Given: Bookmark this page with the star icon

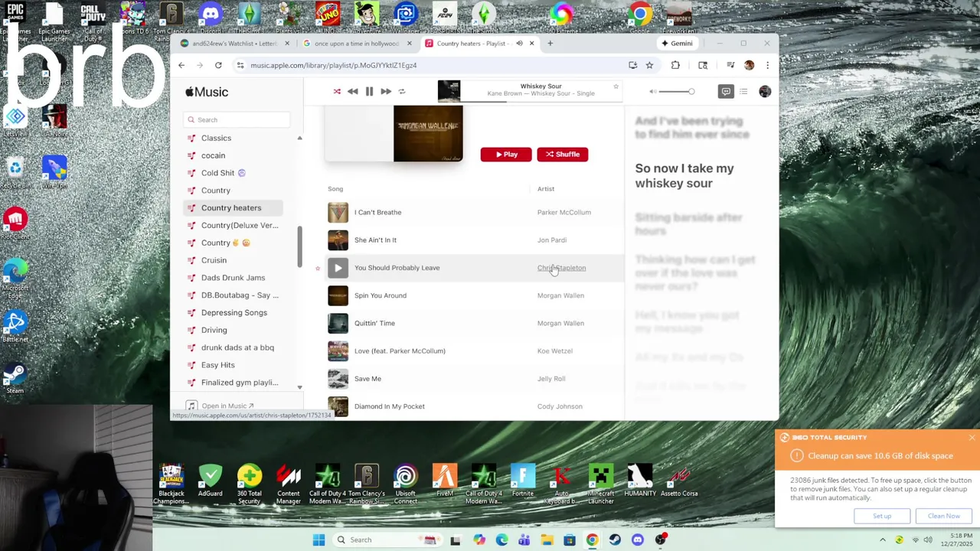Looking at the screenshot, I should 649,65.
